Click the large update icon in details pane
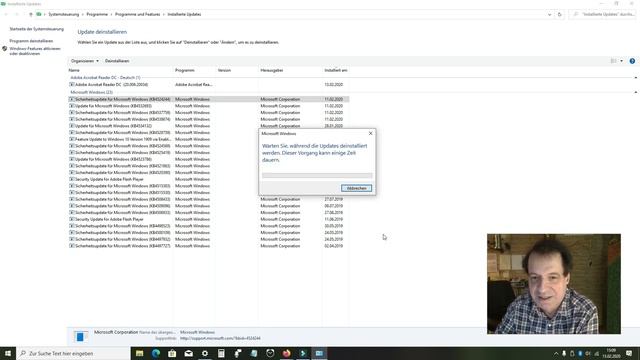 [80, 336]
